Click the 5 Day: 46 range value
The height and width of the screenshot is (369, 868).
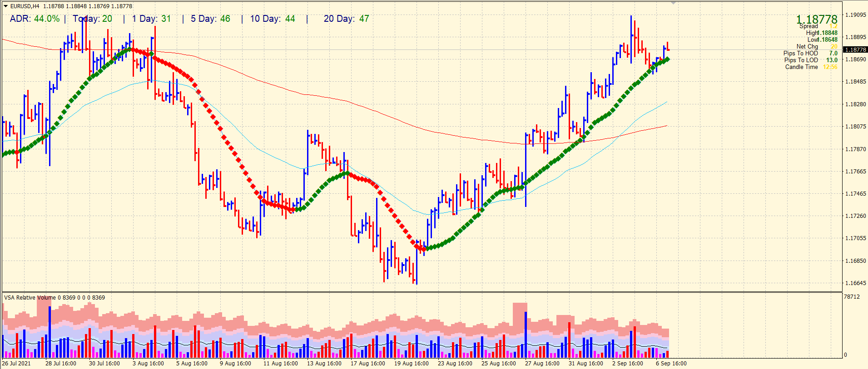coord(210,19)
